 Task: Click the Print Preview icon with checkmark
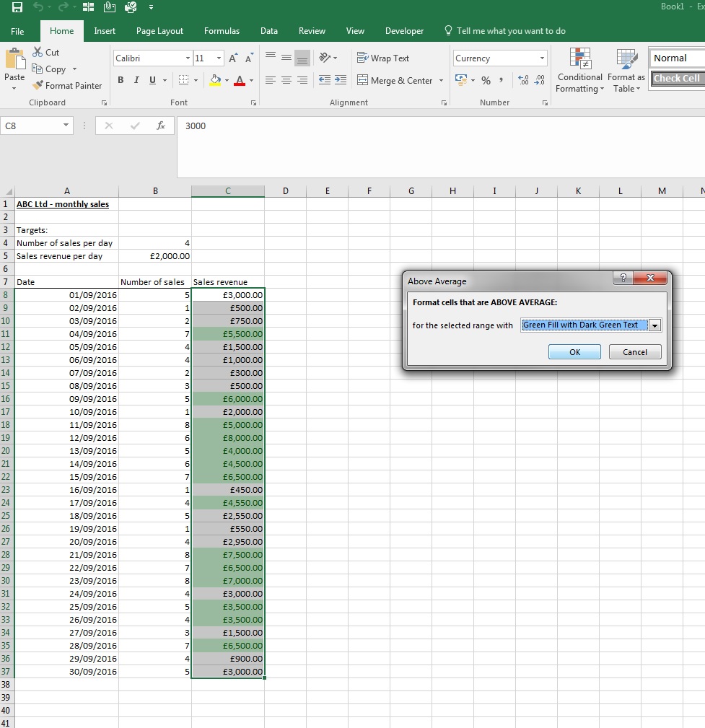131,7
